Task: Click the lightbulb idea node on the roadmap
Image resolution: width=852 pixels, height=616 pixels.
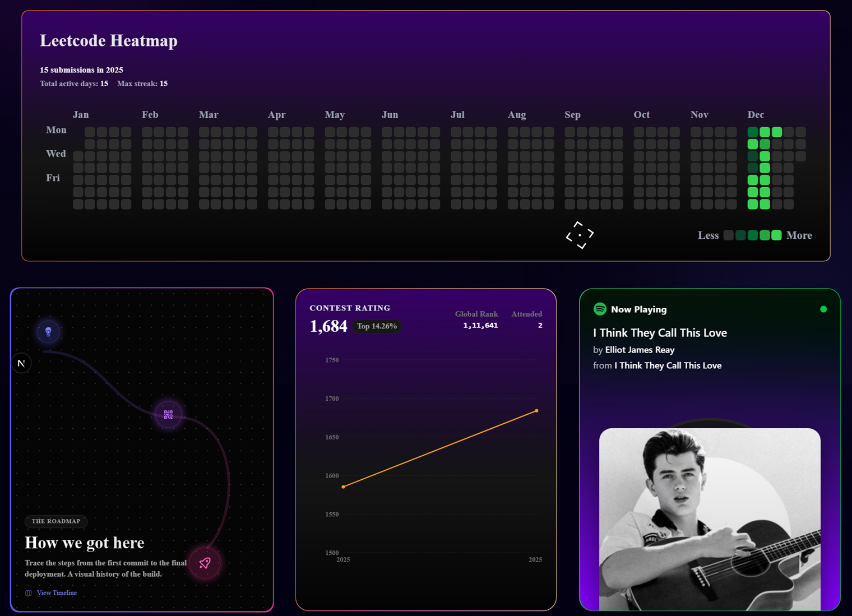Action: pyautogui.click(x=48, y=332)
